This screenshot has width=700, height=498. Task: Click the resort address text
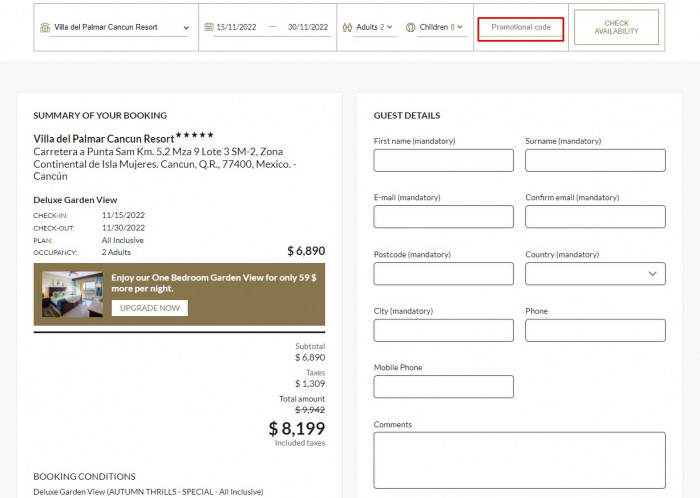(165, 164)
